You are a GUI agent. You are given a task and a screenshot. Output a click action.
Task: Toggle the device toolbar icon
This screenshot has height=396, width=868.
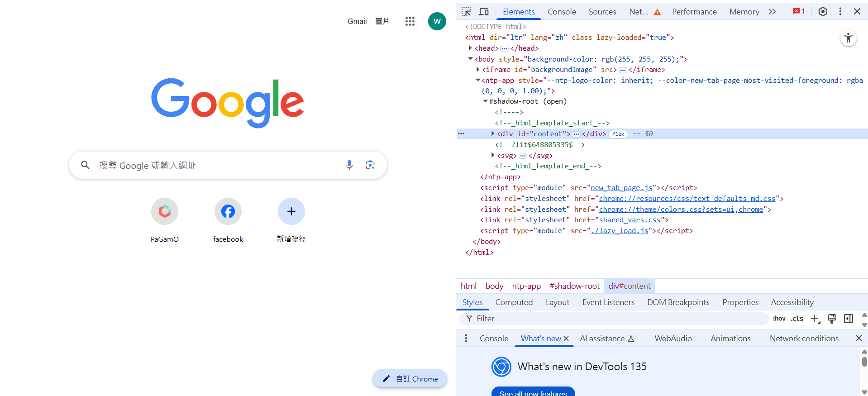click(x=484, y=12)
